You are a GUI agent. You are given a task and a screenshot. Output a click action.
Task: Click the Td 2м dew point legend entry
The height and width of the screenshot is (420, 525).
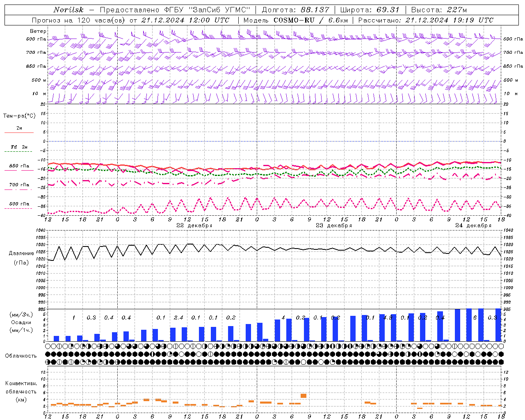pyautogui.click(x=19, y=148)
